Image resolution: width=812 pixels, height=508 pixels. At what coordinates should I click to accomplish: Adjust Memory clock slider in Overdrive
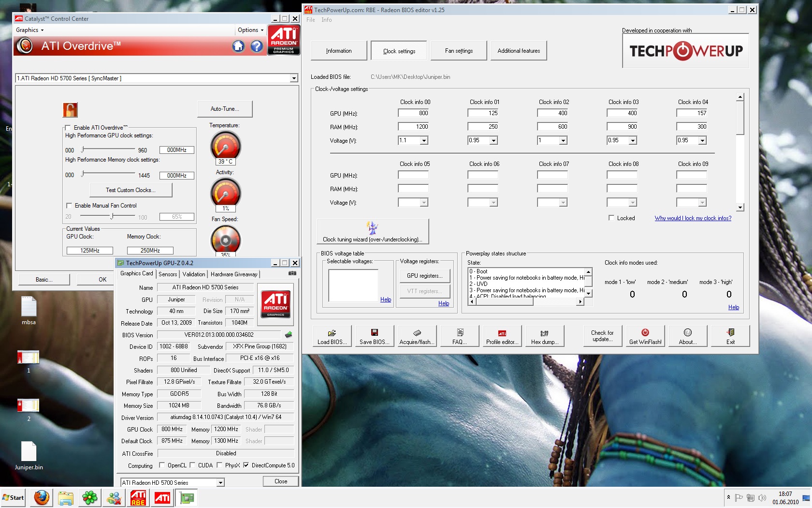(x=83, y=174)
